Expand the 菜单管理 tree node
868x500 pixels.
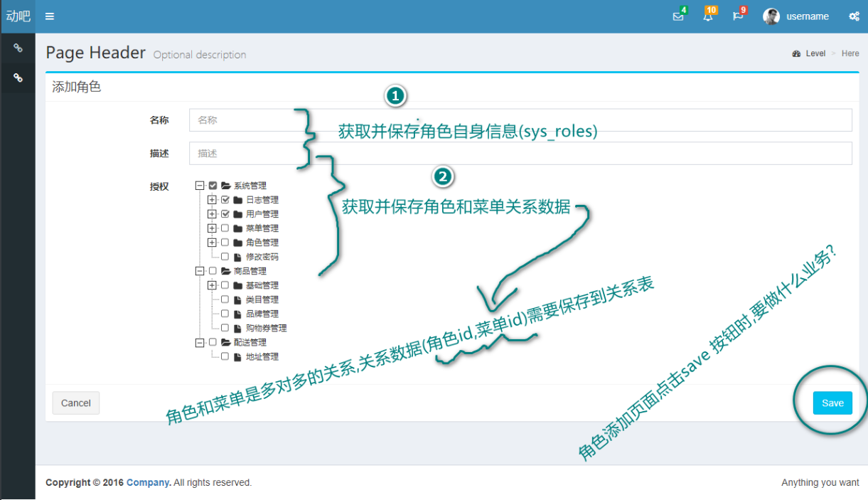[212, 228]
